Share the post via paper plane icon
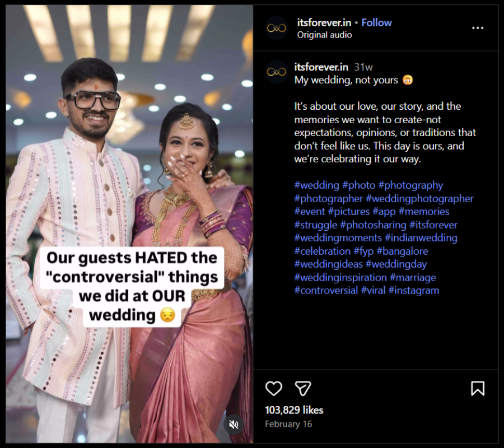This screenshot has height=448, width=504. point(303,388)
